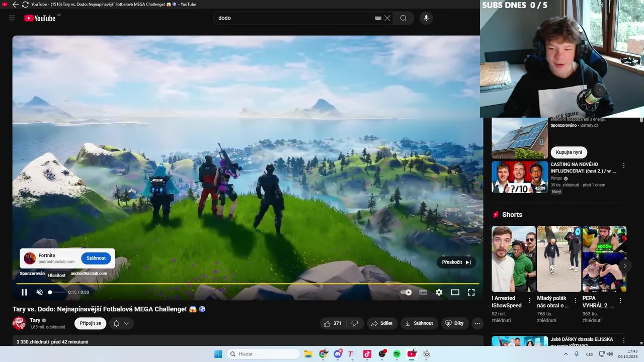The width and height of the screenshot is (644, 362).
Task: Clear the search box with X
Action: pos(387,18)
